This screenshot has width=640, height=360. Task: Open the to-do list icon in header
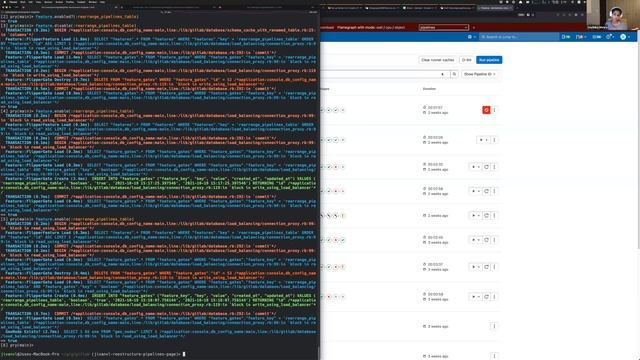[596, 37]
